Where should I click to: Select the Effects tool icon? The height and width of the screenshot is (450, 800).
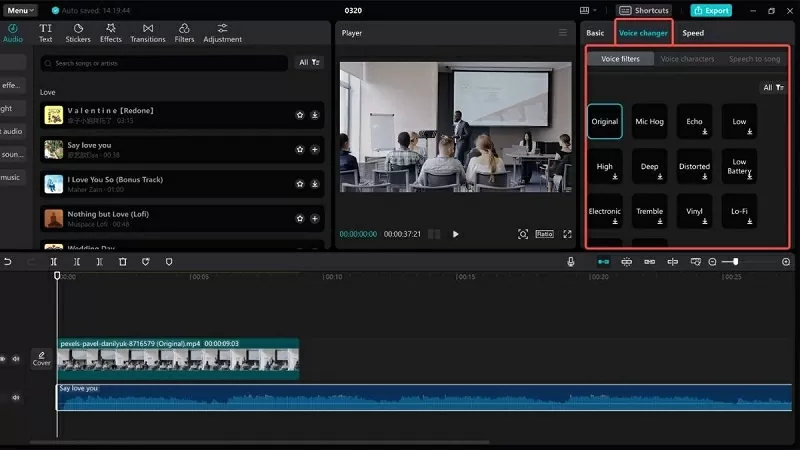tap(110, 28)
